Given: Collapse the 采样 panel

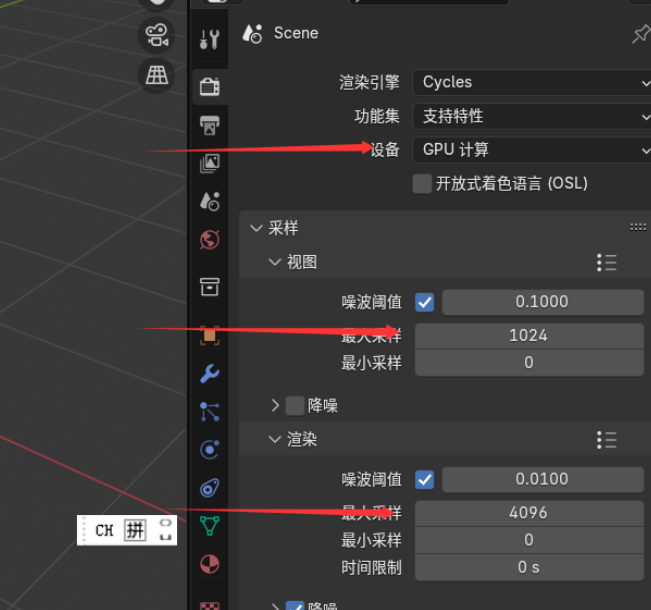Looking at the screenshot, I should [x=257, y=228].
